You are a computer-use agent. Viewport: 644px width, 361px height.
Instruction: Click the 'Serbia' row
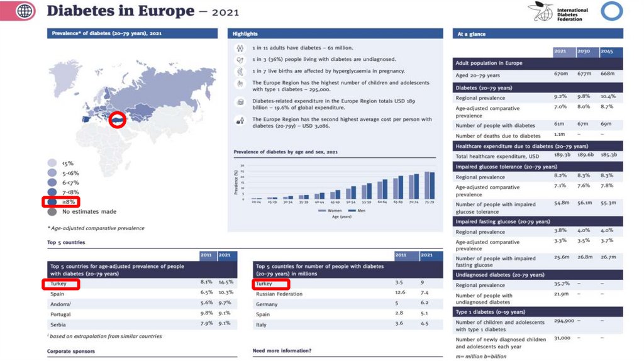142,325
